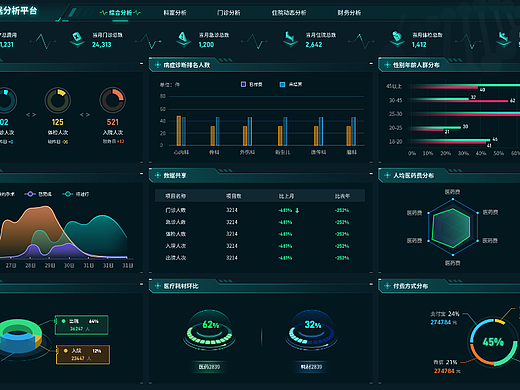Click the cross icon of 数据共享 panel
This screenshot has height=390, width=520.
157,175
